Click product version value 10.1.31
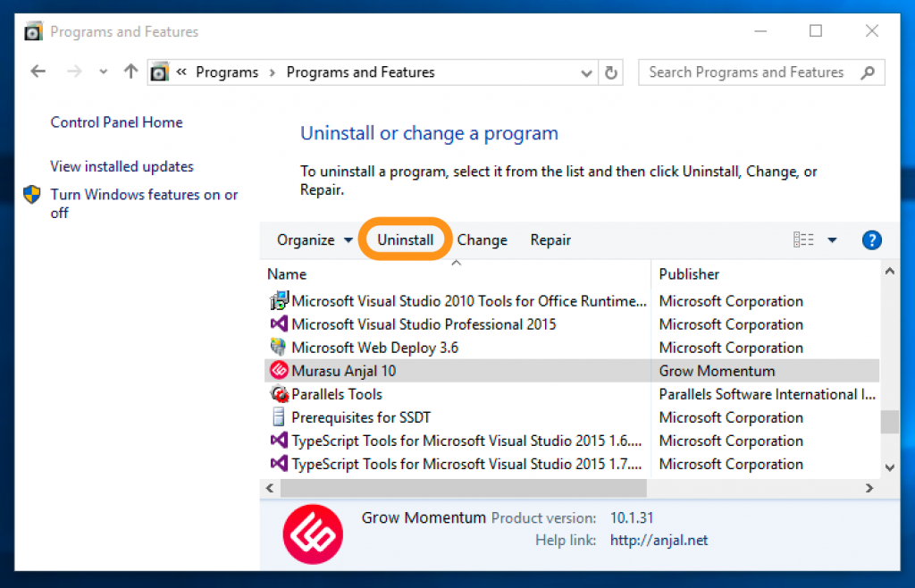Viewport: 915px width, 588px height. click(632, 518)
